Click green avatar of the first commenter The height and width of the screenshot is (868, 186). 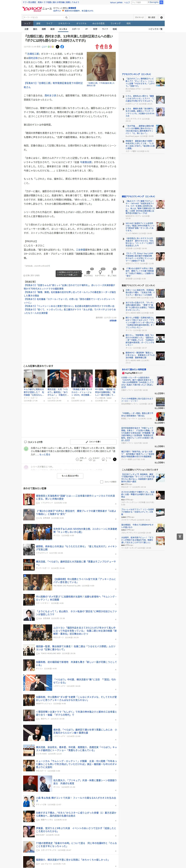coord(26,449)
